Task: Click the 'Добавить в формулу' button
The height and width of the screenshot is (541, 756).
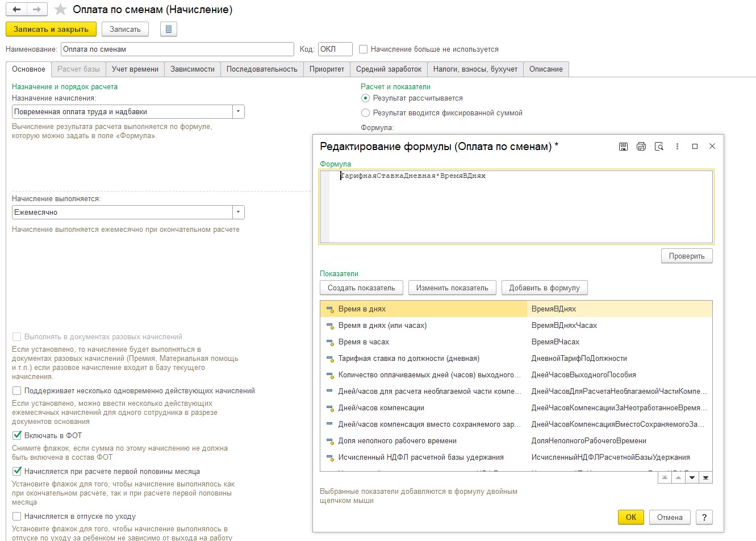Action: 544,288
